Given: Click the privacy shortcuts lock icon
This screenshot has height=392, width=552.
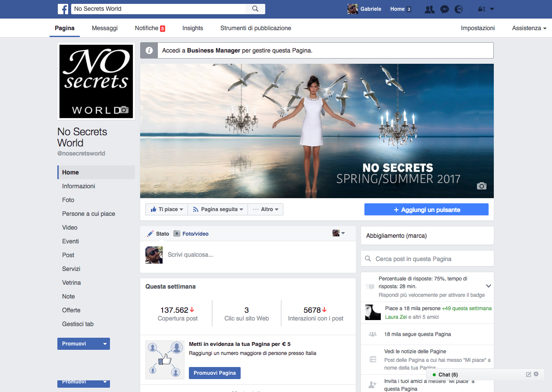Looking at the screenshot, I should (x=481, y=9).
